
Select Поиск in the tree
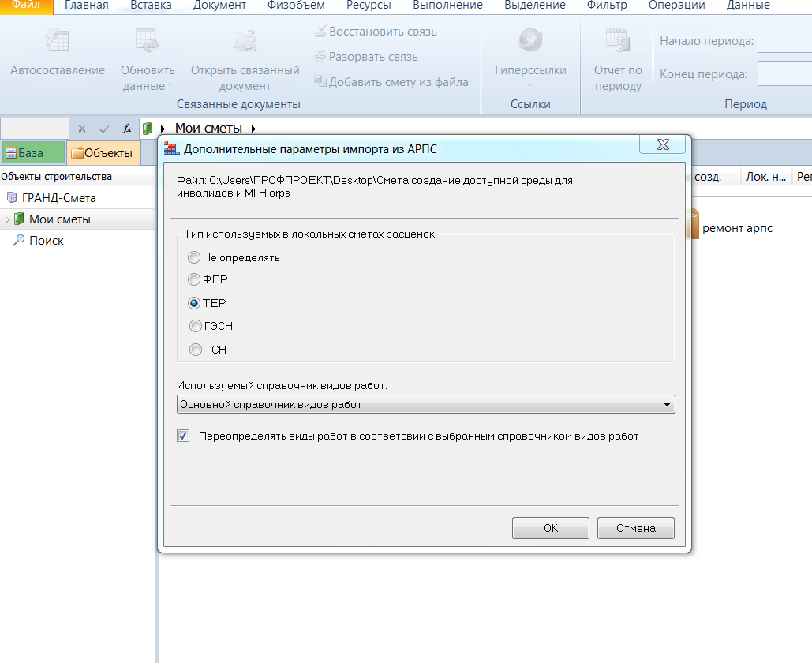point(47,240)
